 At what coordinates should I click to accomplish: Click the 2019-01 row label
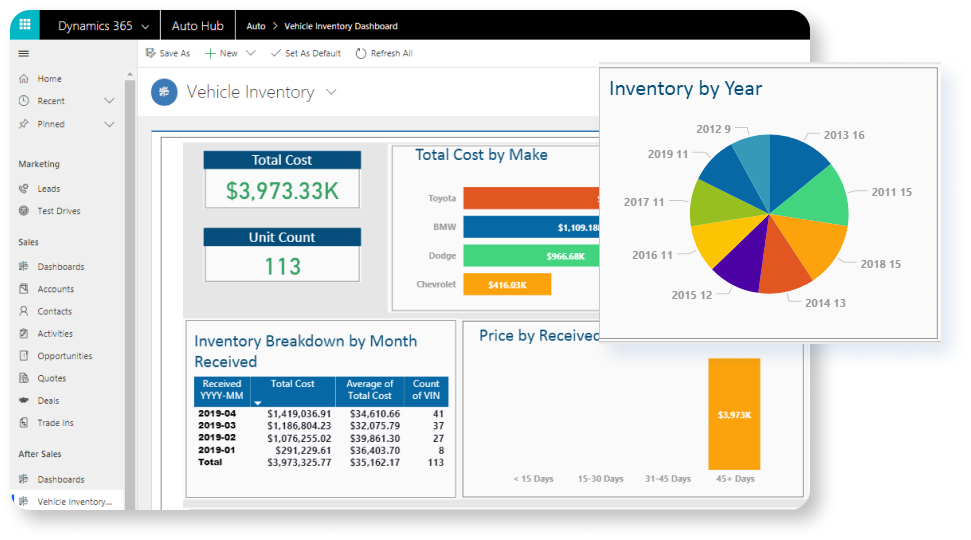tap(217, 450)
